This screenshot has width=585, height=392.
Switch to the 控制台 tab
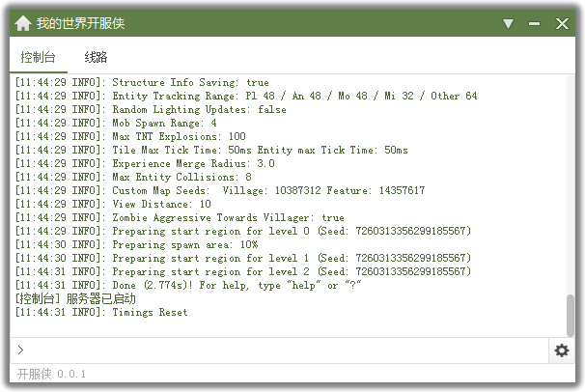click(38, 57)
